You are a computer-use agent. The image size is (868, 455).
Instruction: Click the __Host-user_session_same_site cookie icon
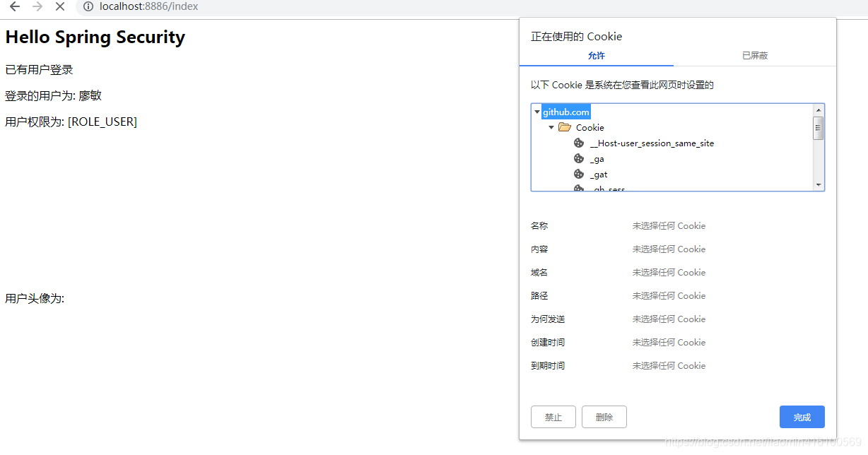[x=578, y=143]
